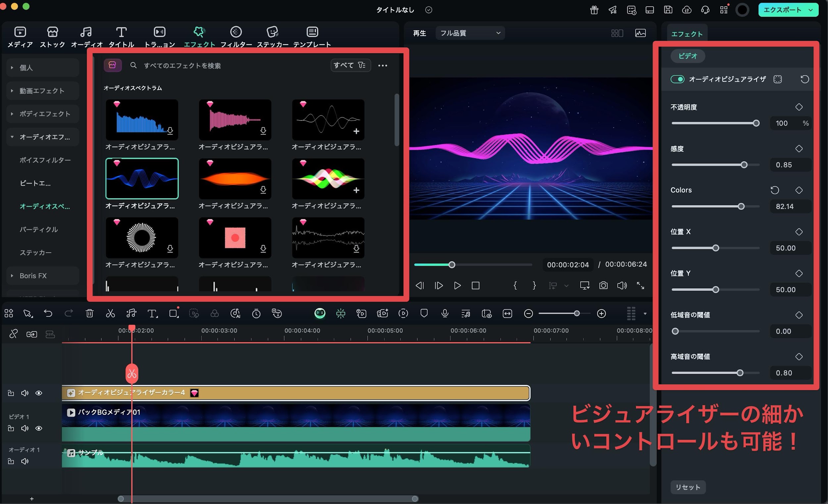The width and height of the screenshot is (828, 504).
Task: Open the エクスポート dropdown arrow
Action: pyautogui.click(x=810, y=10)
